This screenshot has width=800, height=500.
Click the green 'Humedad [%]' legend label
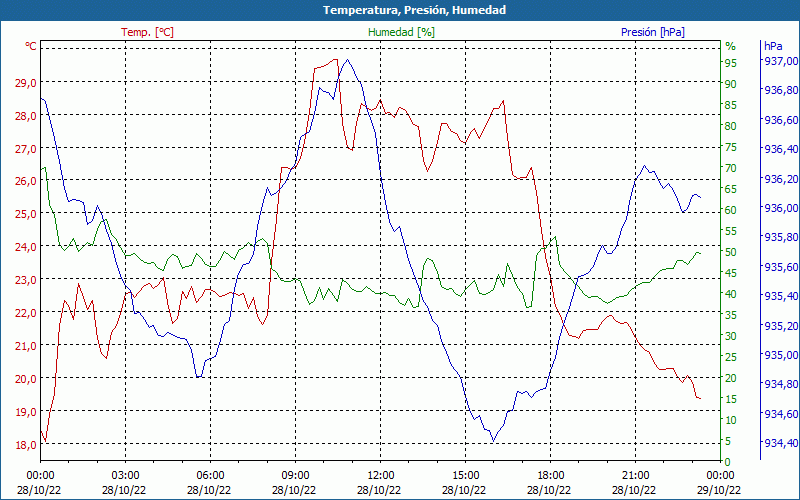[x=402, y=32]
